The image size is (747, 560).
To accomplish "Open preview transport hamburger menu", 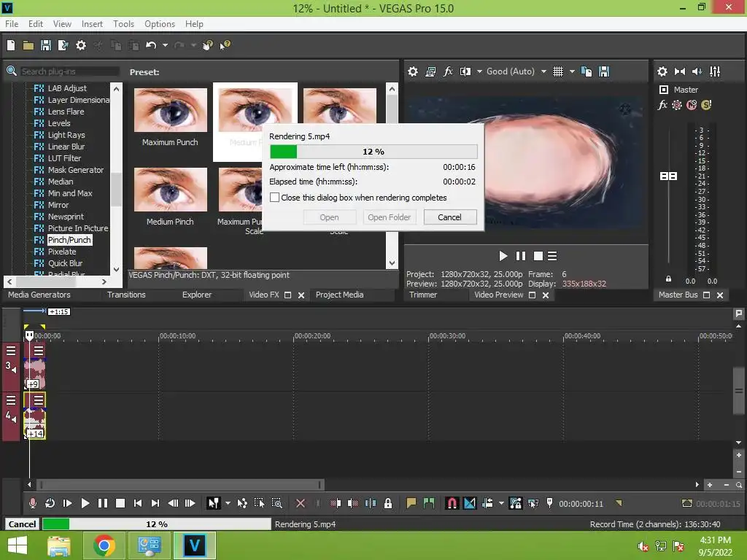I will pyautogui.click(x=552, y=256).
